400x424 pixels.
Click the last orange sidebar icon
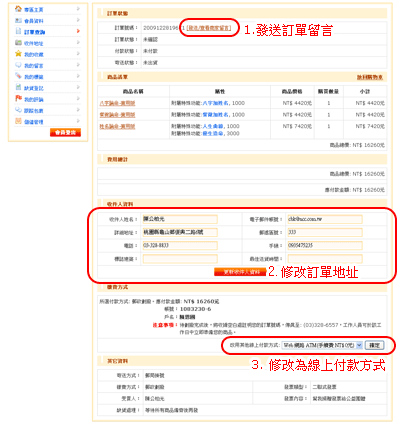(x=18, y=121)
